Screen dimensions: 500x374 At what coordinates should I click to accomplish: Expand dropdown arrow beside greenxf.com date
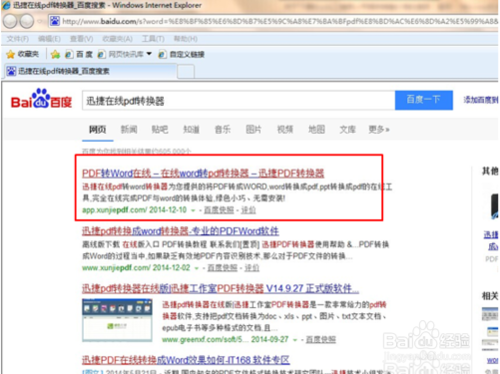[x=295, y=340]
